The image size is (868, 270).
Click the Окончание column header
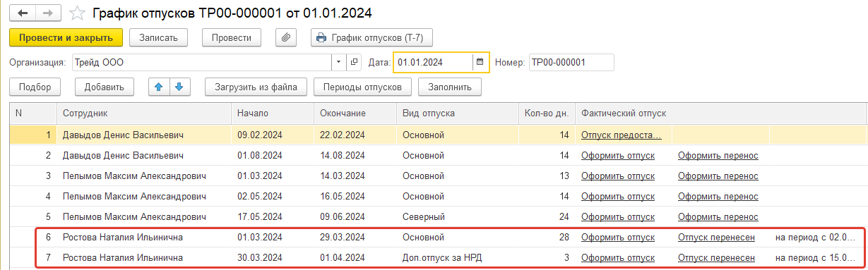pyautogui.click(x=355, y=113)
